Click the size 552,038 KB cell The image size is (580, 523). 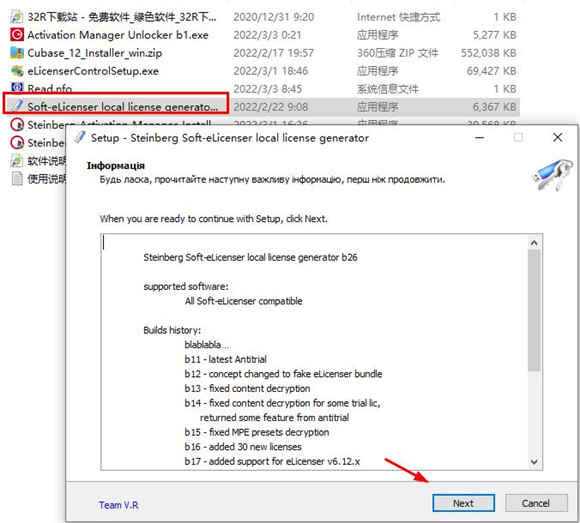[488, 53]
